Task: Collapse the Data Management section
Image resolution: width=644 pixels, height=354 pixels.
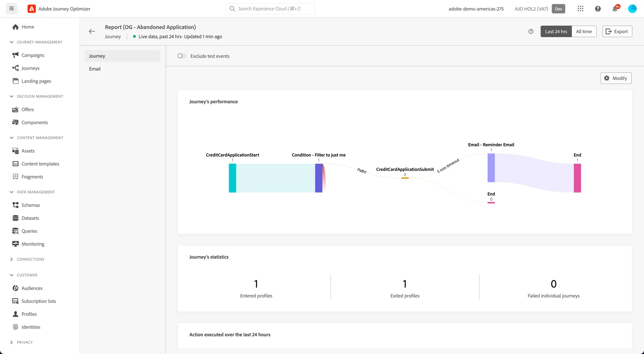Action: pyautogui.click(x=11, y=192)
